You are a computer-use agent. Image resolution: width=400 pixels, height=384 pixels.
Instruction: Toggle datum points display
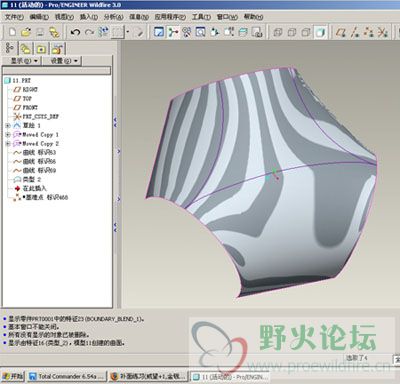368,32
